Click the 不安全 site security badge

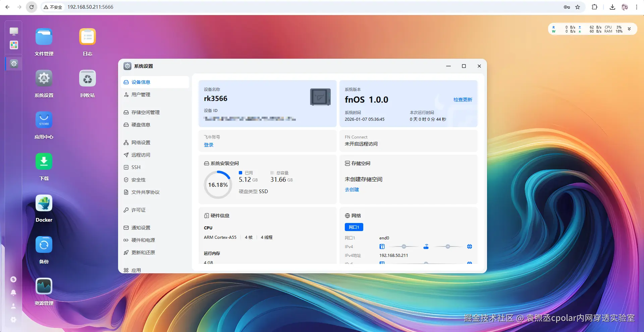coord(53,7)
